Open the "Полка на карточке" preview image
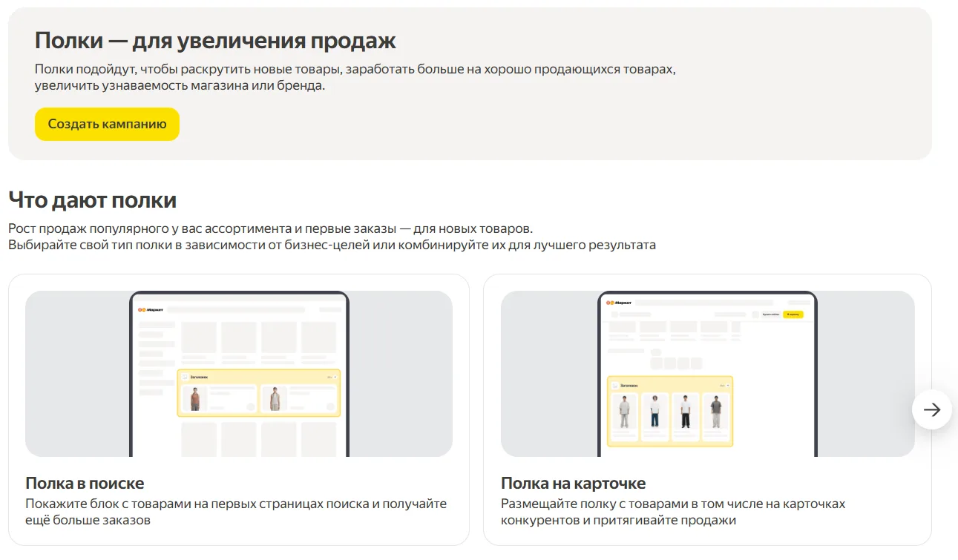 (708, 374)
